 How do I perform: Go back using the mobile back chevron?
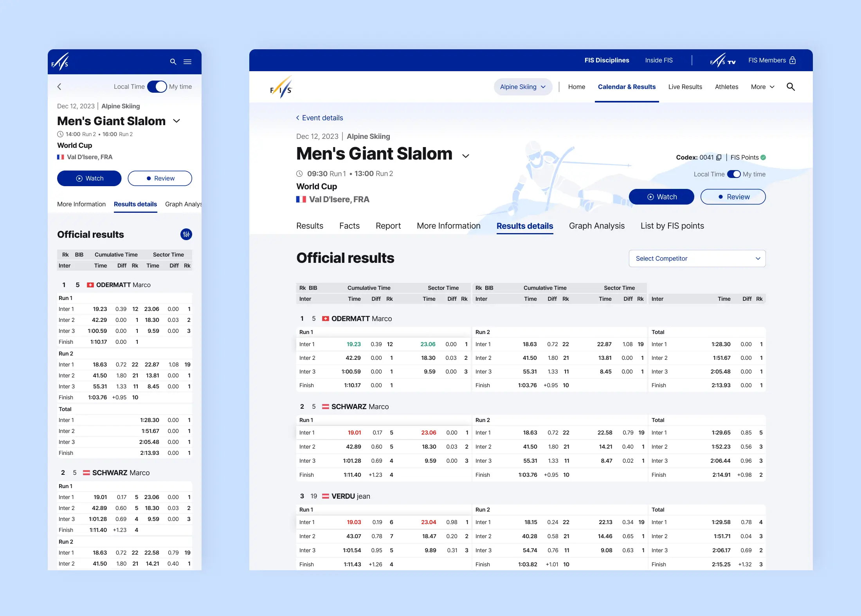59,87
